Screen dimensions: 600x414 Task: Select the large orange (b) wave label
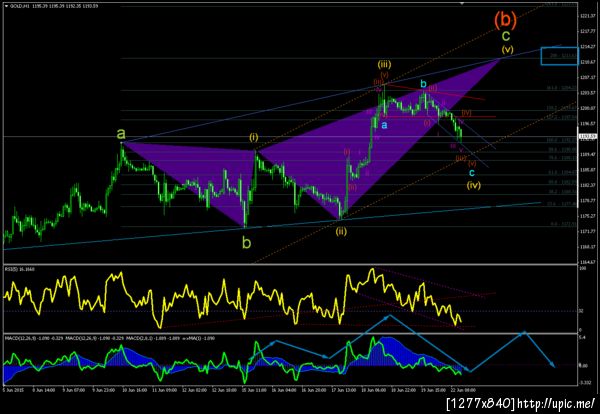[505, 20]
